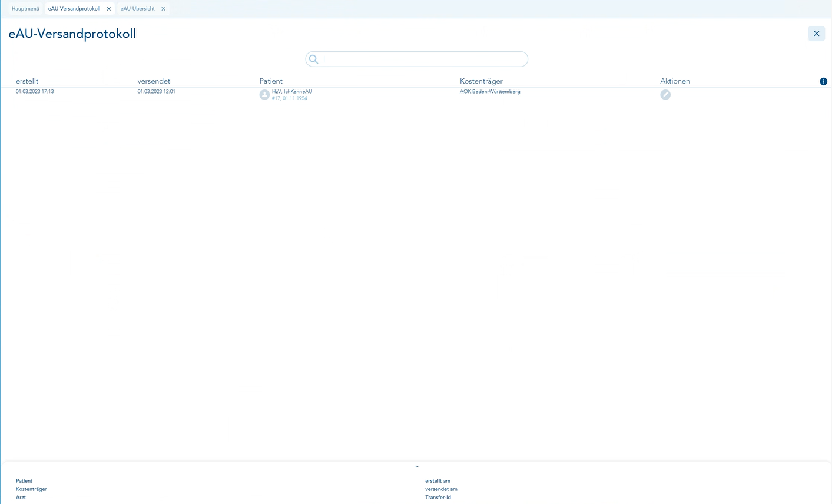Click the Transfer-Id label

(438, 498)
